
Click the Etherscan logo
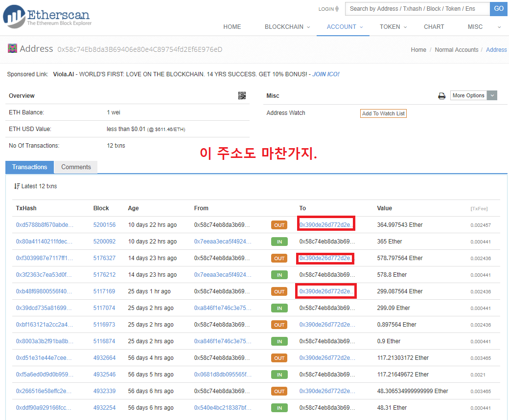tap(47, 16)
